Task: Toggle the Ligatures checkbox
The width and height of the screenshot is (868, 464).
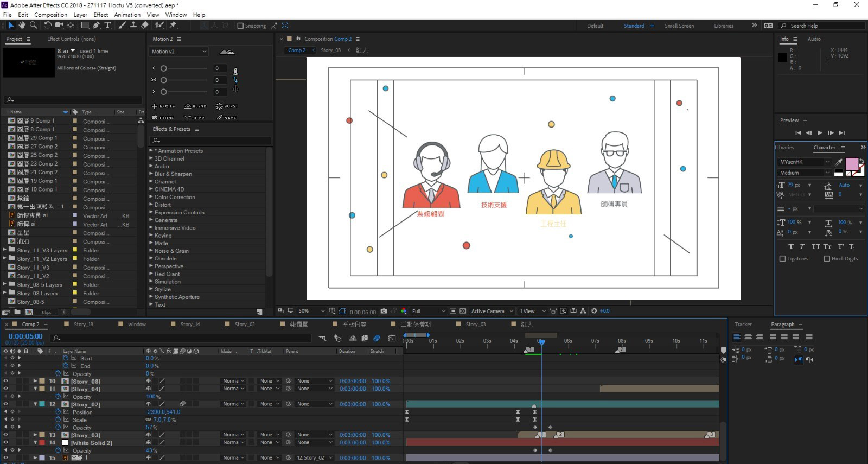Action: click(x=782, y=259)
